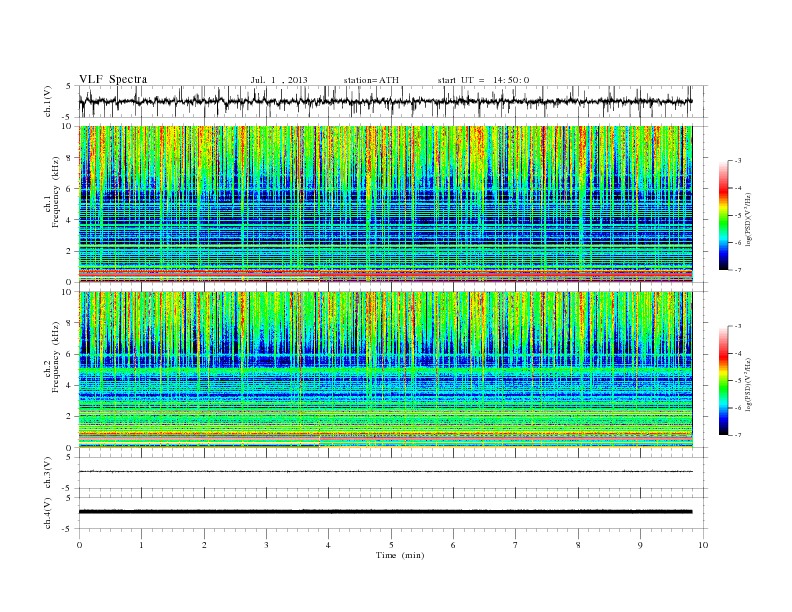Click the "Time (min)" axis label
The image size is (792, 612).
(x=400, y=555)
